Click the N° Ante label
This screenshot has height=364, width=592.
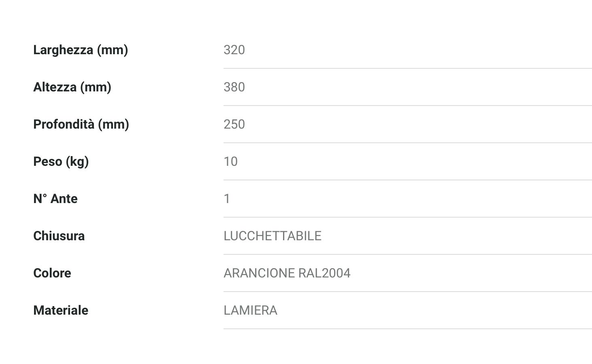coord(55,199)
